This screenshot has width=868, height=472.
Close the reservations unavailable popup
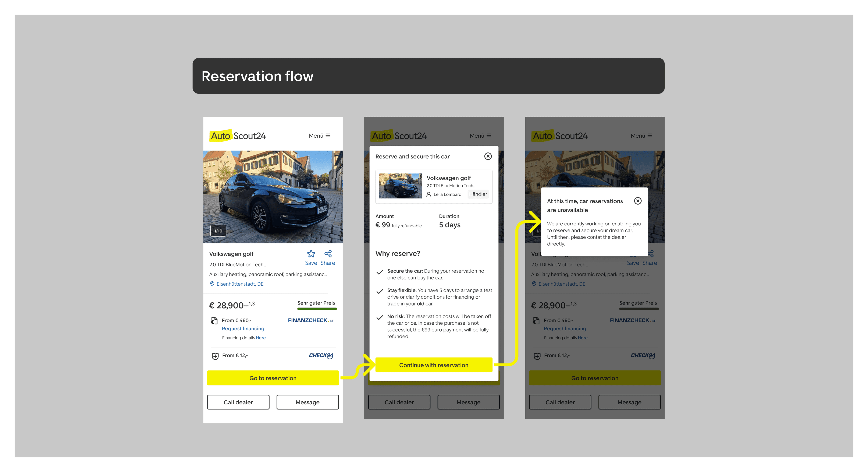coord(637,201)
